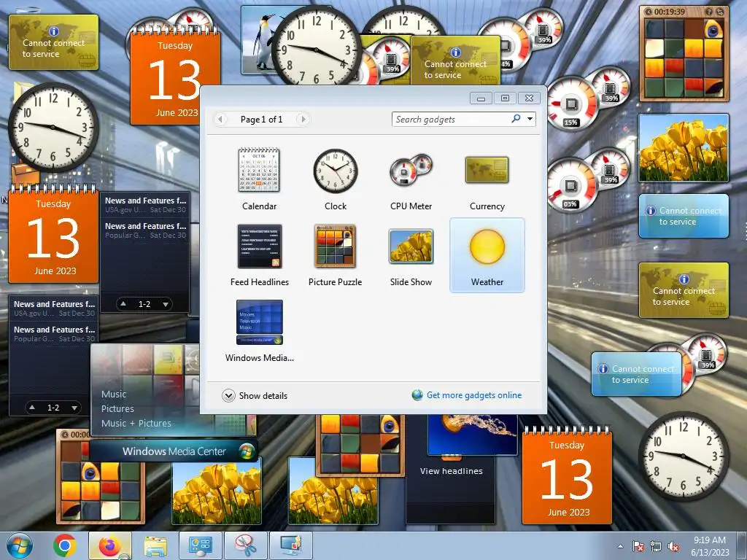Image resolution: width=747 pixels, height=560 pixels.
Task: Click the globe icon beside gadgets link
Action: [x=417, y=395]
